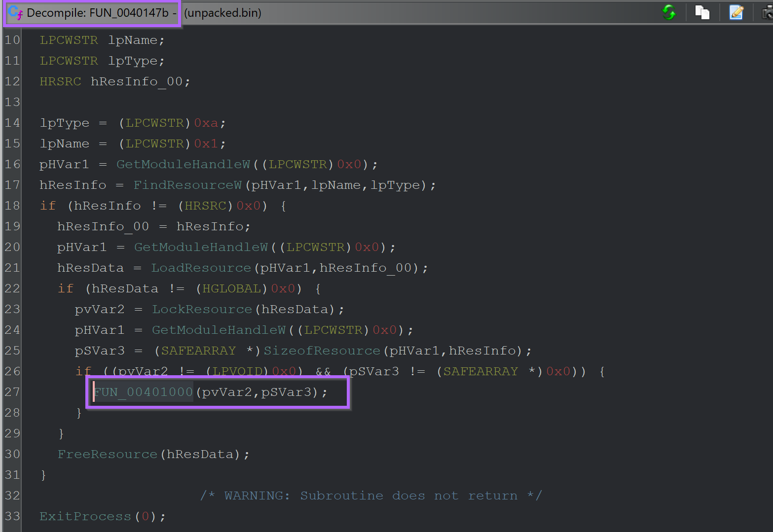Click pvVar2 variable on line 23

click(100, 309)
